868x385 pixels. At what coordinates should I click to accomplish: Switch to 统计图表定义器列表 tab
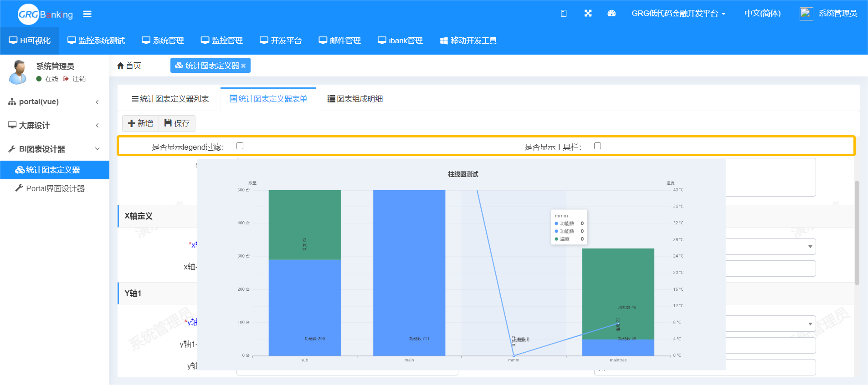click(x=170, y=99)
